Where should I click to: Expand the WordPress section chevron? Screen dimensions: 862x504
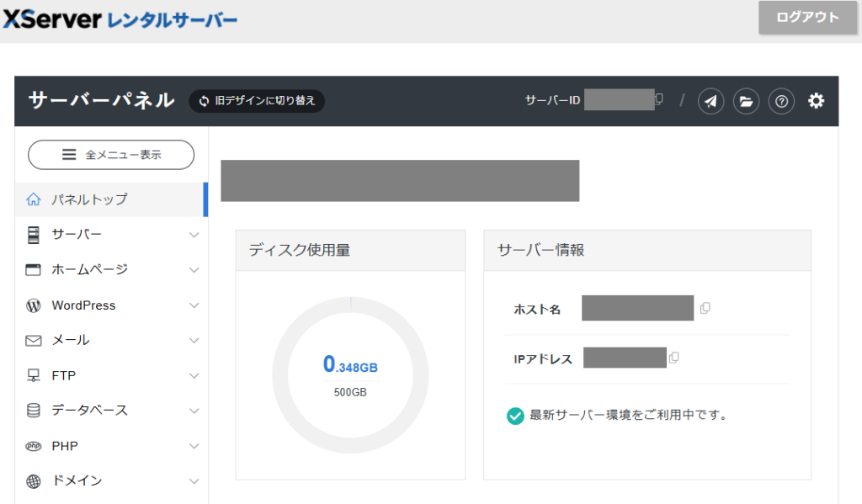pos(194,305)
